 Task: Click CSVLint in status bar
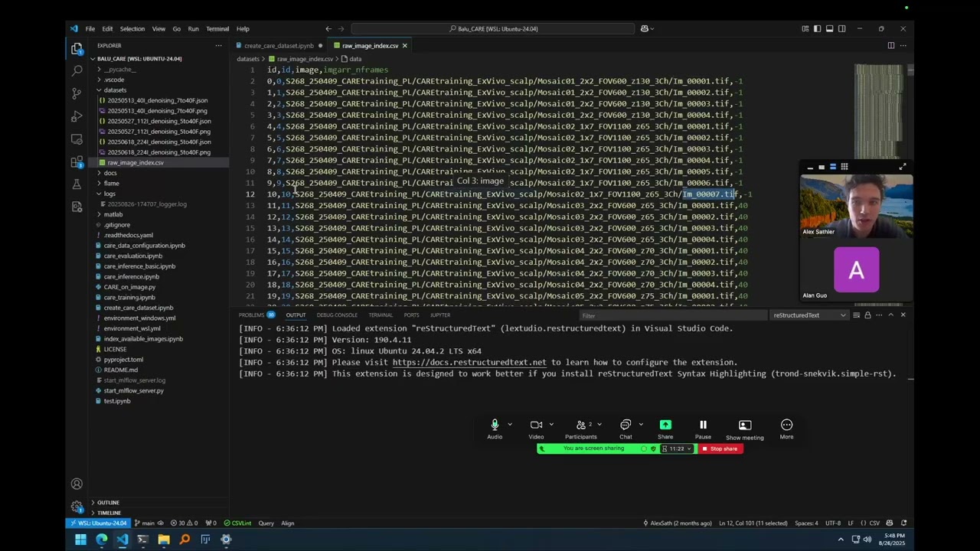pyautogui.click(x=237, y=523)
